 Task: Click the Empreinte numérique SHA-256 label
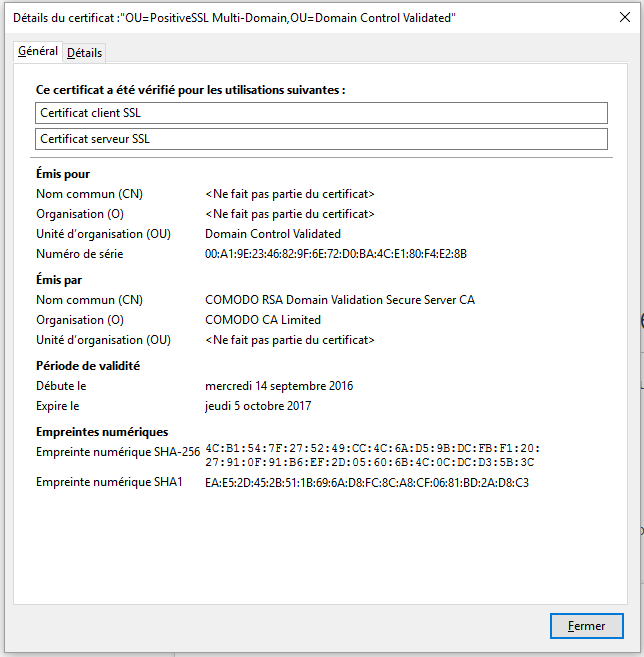tap(118, 452)
